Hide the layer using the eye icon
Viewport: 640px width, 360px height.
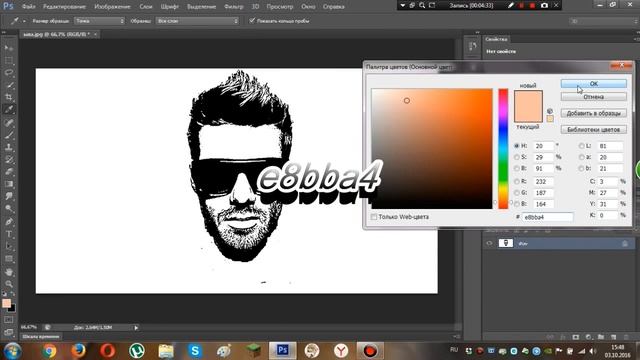[x=489, y=243]
